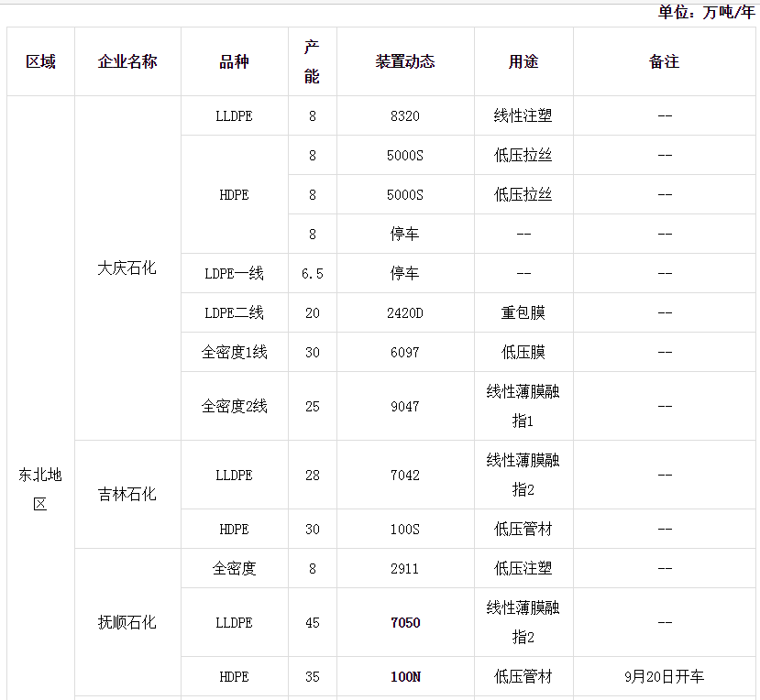Click the 重包膜 usage cell
Viewport: 760px width, 700px height.
[523, 313]
